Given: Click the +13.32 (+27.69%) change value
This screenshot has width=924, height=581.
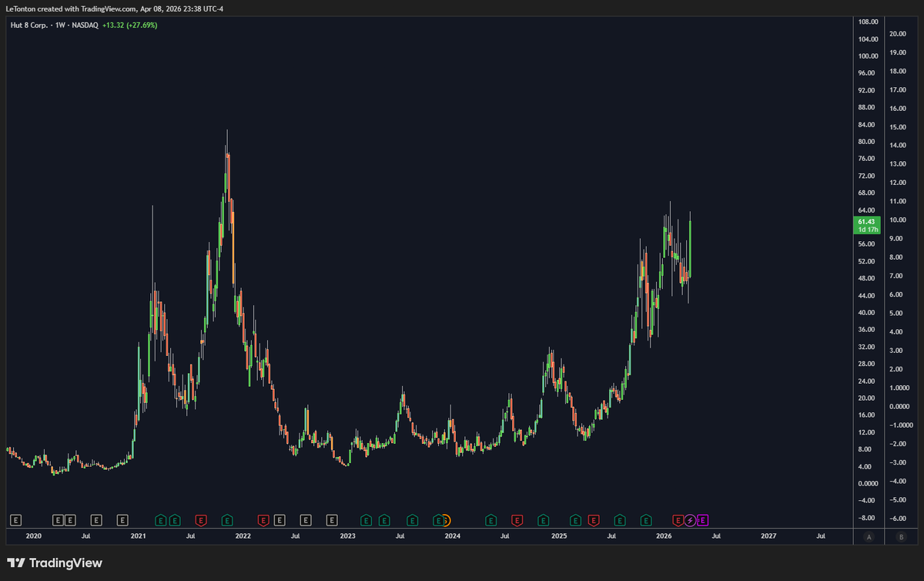Looking at the screenshot, I should point(129,25).
